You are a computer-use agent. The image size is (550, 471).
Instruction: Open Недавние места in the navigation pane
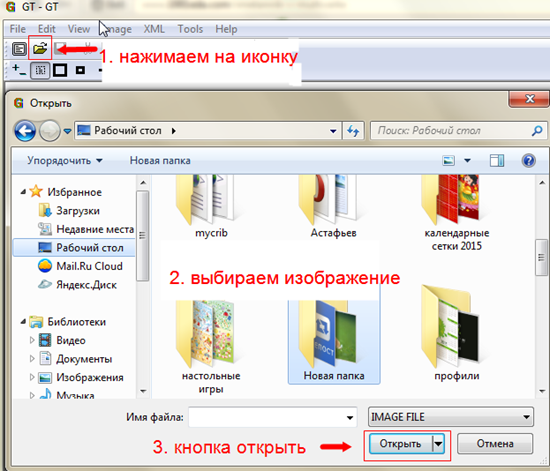coord(95,229)
